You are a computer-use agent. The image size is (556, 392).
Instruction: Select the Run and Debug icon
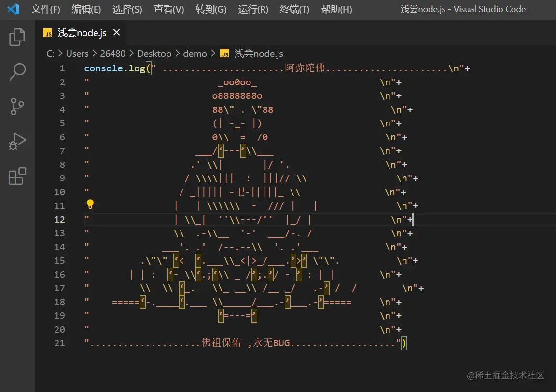[17, 141]
